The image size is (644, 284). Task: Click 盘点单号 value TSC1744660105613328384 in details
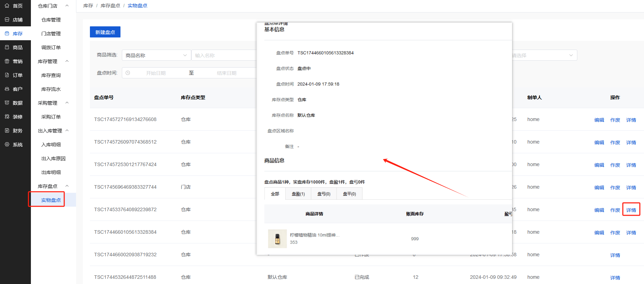tap(325, 53)
